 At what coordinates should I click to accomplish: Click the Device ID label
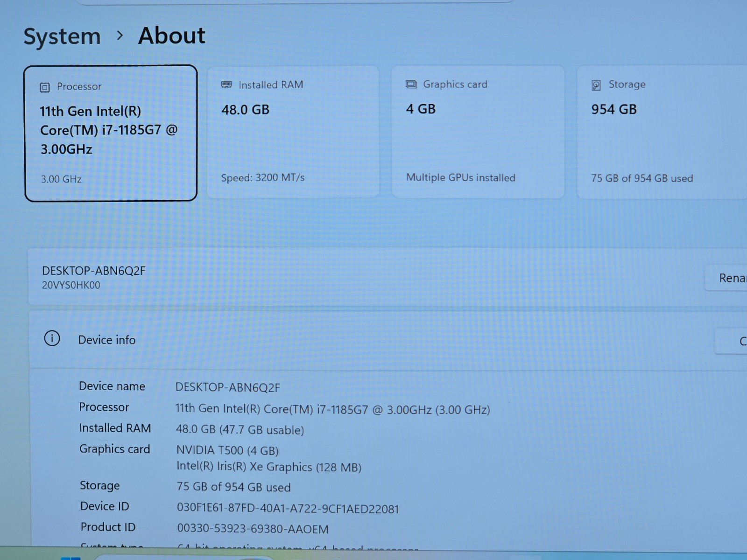(x=105, y=506)
